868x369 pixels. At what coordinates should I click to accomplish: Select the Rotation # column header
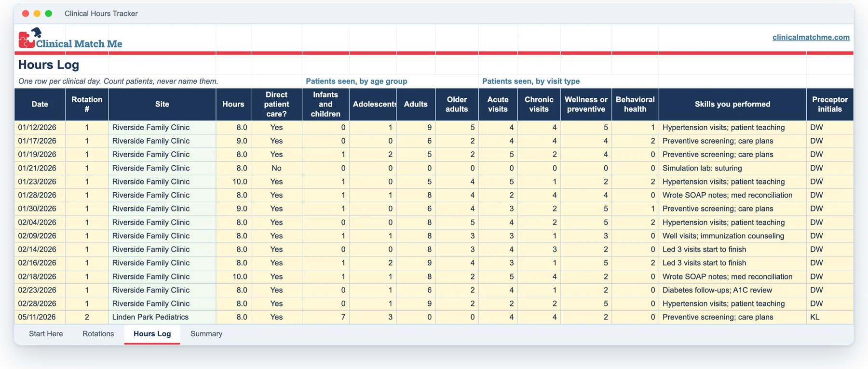[x=87, y=104]
